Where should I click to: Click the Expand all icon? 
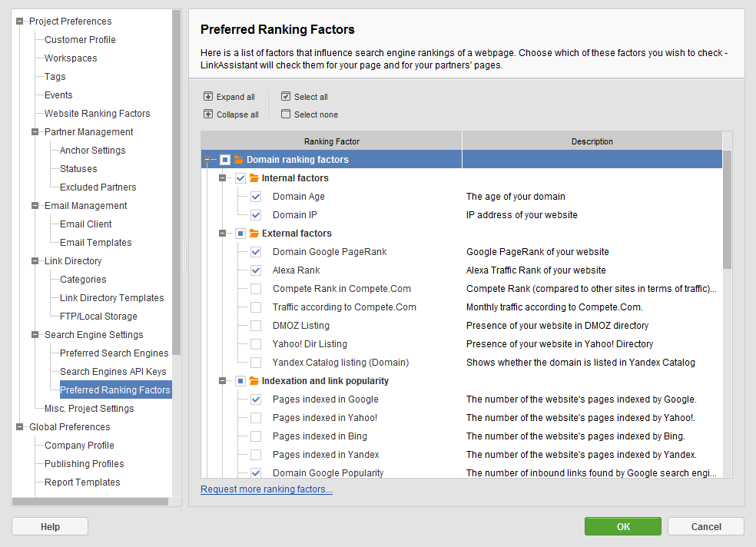pos(207,96)
